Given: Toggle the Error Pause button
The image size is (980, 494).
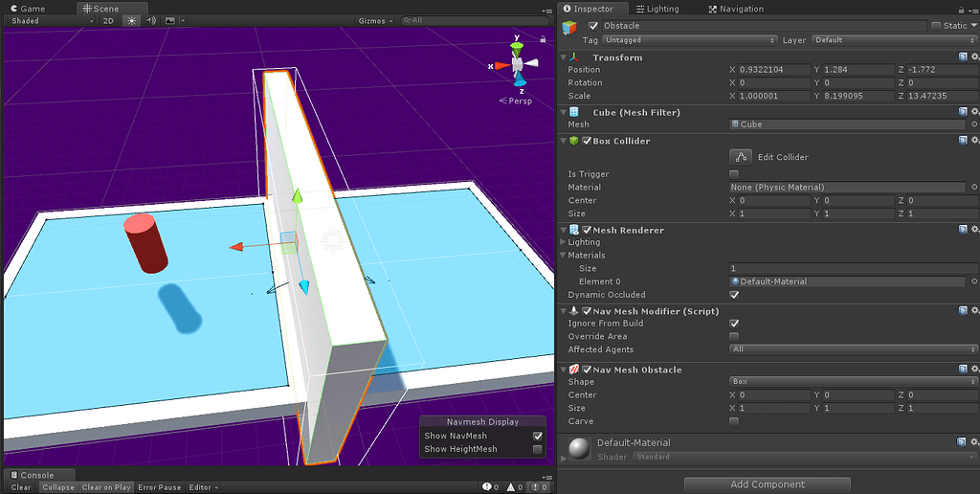Looking at the screenshot, I should [x=160, y=487].
